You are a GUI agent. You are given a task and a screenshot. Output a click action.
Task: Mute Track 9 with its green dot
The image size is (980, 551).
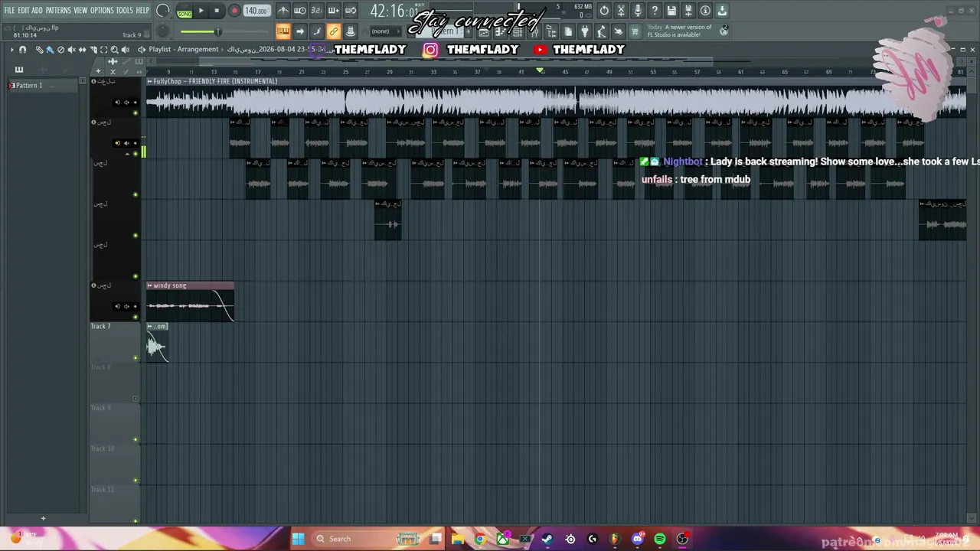click(x=136, y=439)
